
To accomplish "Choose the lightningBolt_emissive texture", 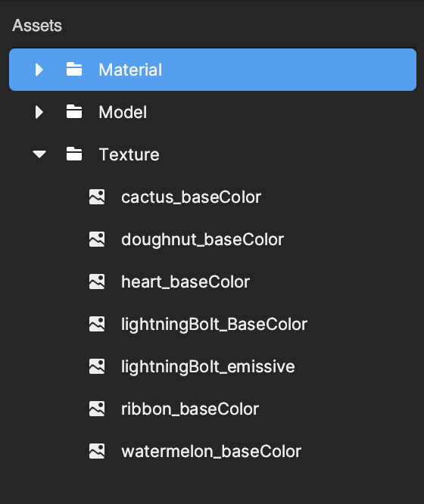I will point(207,367).
